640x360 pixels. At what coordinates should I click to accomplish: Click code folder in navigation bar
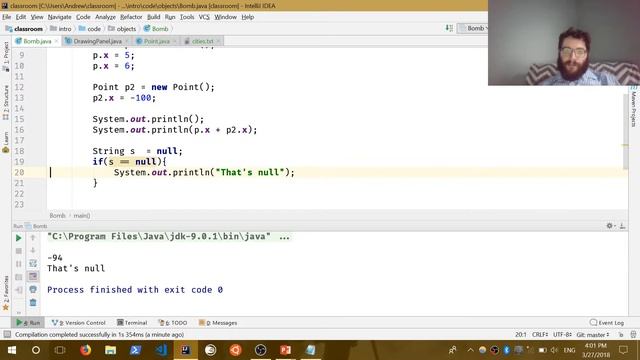90,29
